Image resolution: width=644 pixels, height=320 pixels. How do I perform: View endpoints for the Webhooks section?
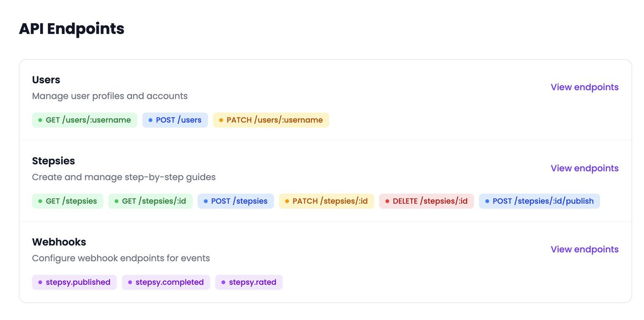pos(584,250)
